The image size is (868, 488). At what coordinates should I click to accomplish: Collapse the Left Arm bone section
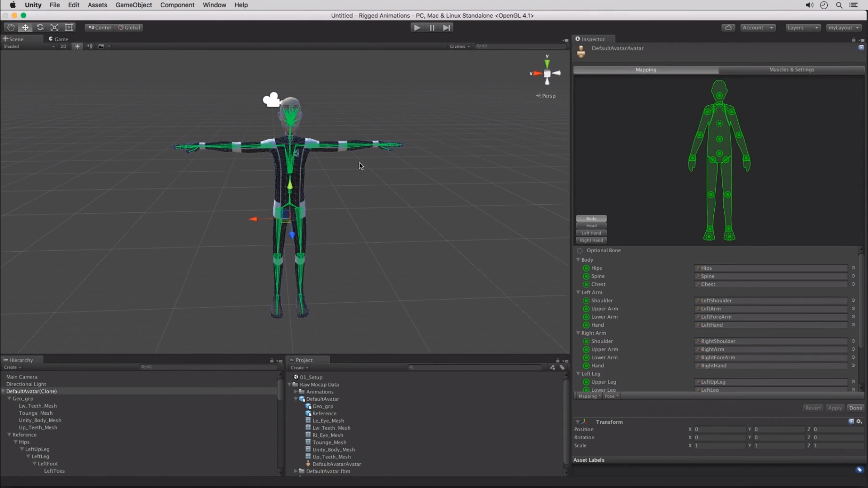point(578,292)
